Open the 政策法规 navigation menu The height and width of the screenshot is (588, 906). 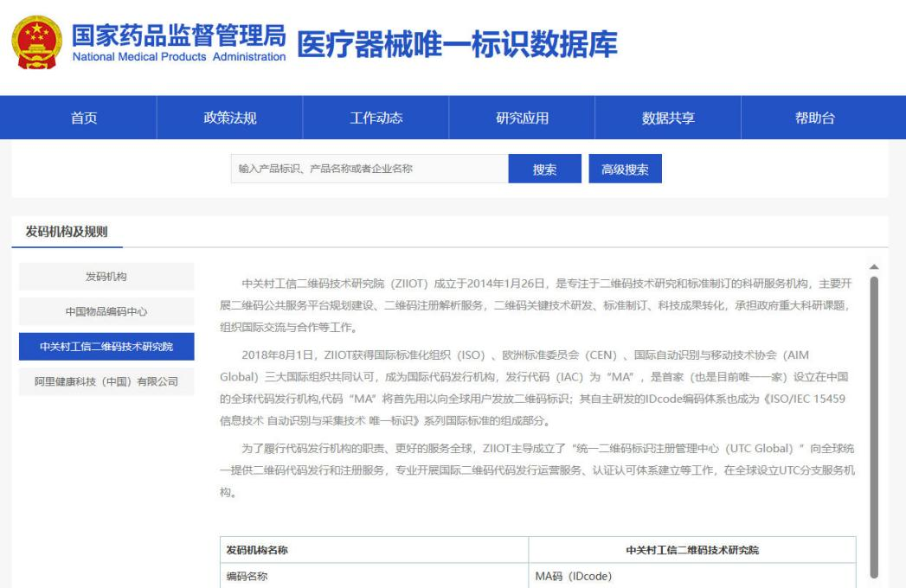click(229, 118)
